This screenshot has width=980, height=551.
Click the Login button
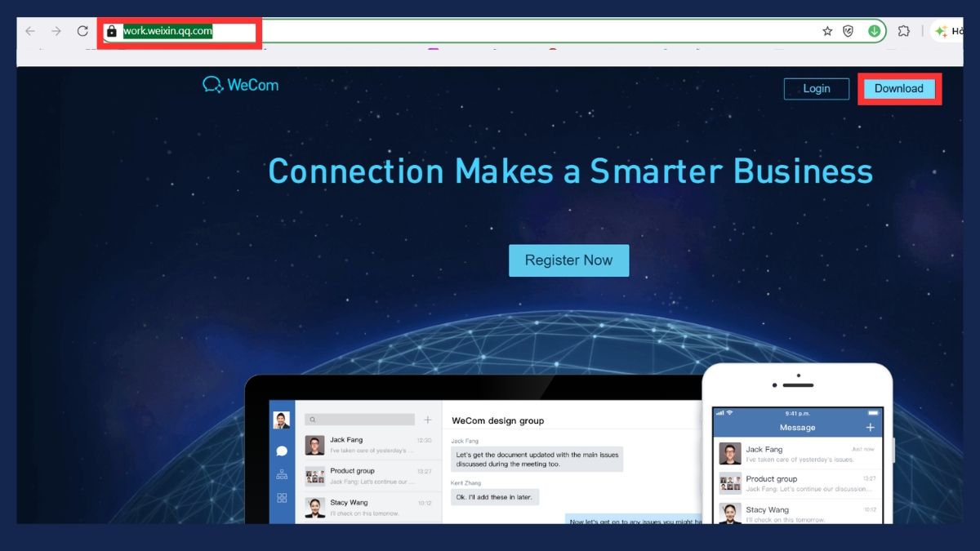[817, 88]
